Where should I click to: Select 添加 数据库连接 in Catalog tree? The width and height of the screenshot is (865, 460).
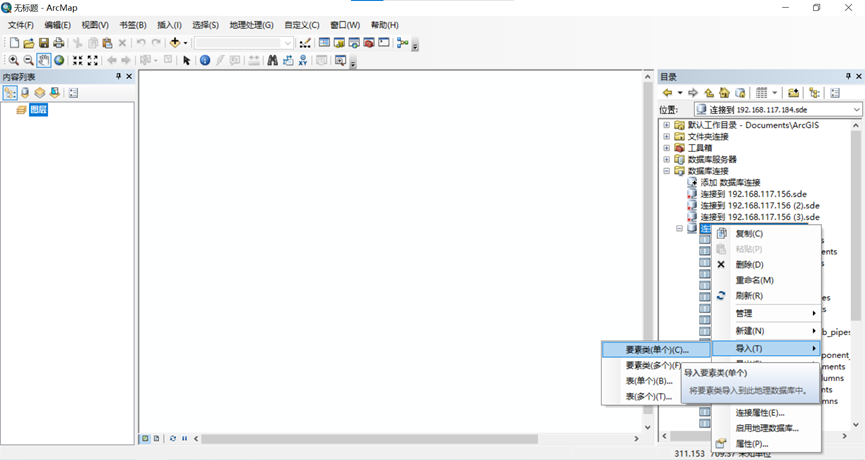[730, 182]
